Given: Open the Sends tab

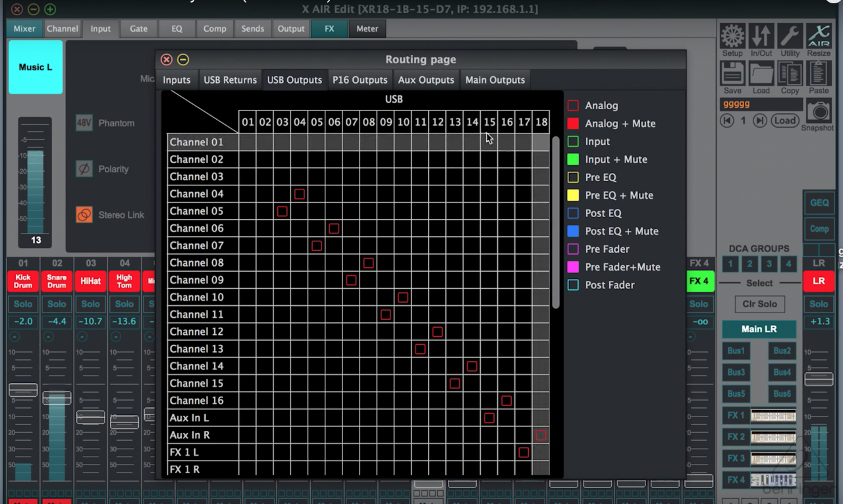Looking at the screenshot, I should click(253, 28).
